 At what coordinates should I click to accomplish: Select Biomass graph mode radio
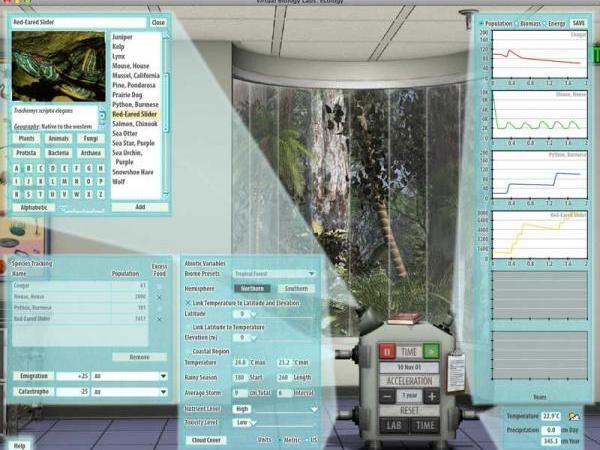point(516,23)
